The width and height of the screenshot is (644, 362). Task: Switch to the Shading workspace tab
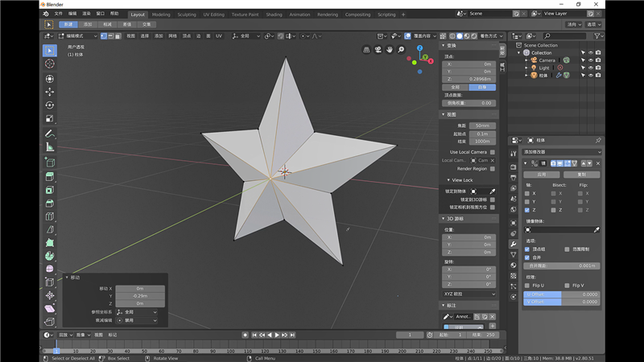pyautogui.click(x=274, y=14)
